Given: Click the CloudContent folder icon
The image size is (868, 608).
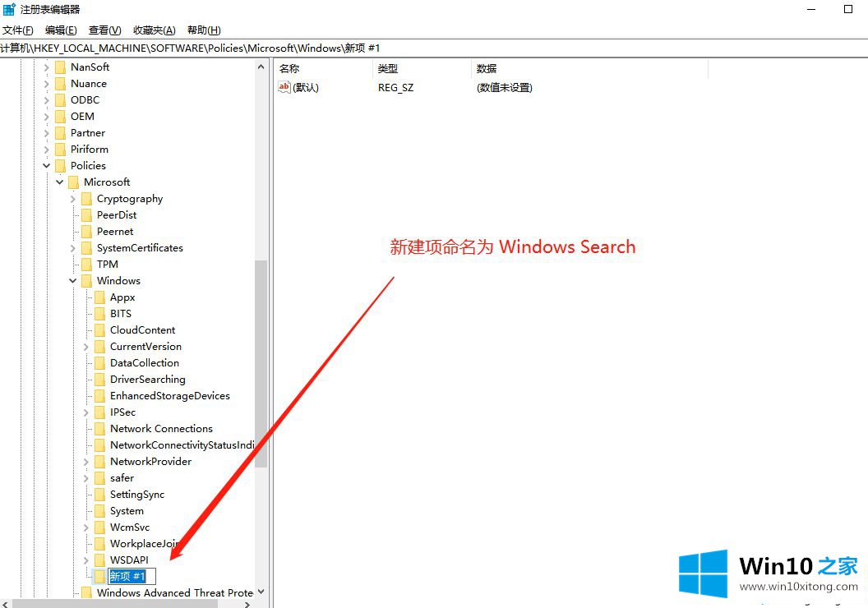Looking at the screenshot, I should point(99,330).
